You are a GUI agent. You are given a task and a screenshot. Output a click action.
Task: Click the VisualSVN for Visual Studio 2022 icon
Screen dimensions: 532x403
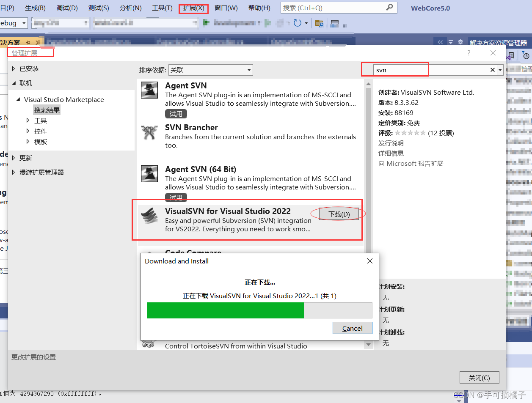point(149,216)
